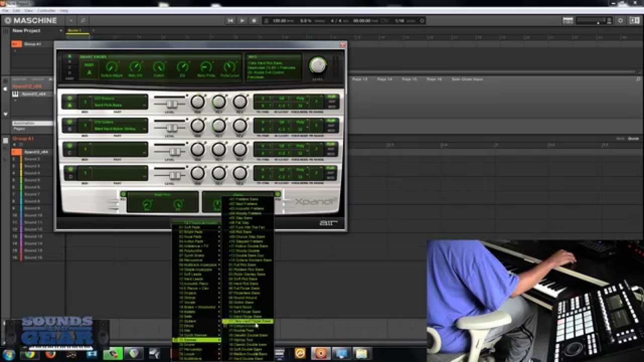Click the Cutoff smart knob

[x=159, y=67]
